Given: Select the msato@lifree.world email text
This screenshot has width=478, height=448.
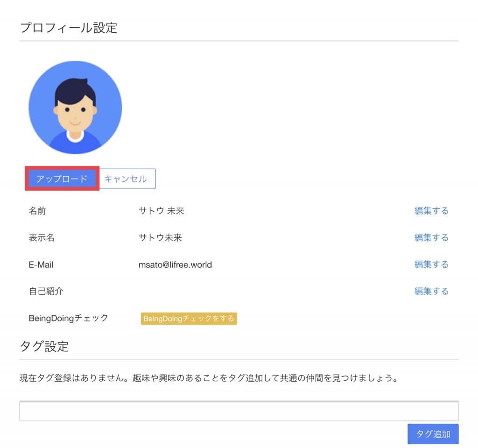Looking at the screenshot, I should point(175,265).
